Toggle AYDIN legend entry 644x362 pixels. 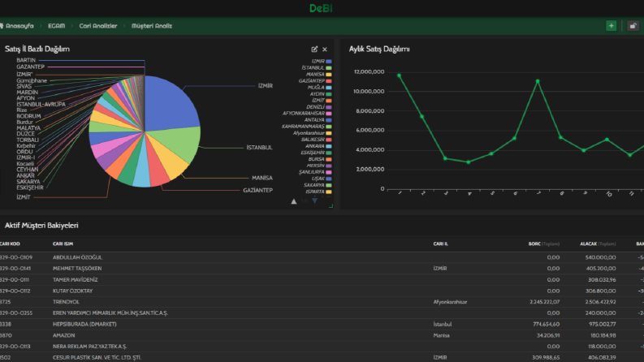coord(320,94)
